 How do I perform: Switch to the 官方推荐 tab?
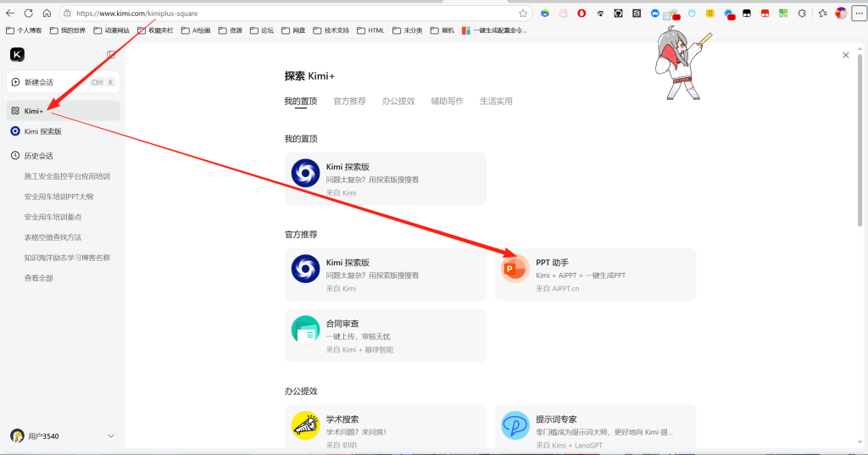tap(349, 101)
